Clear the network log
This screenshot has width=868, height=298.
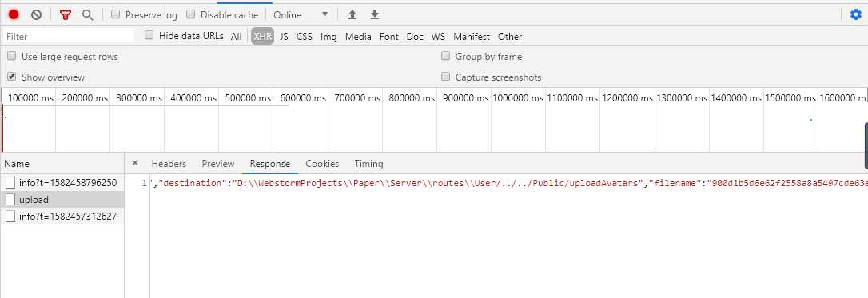(36, 15)
